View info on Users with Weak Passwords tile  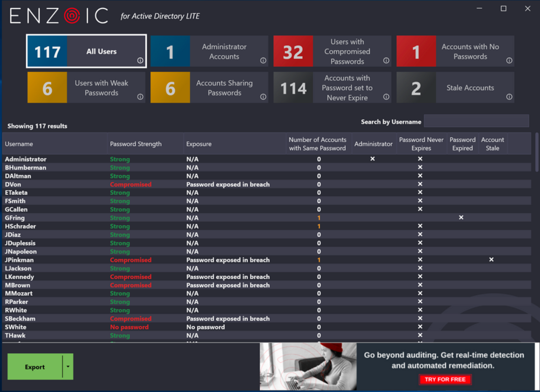140,96
